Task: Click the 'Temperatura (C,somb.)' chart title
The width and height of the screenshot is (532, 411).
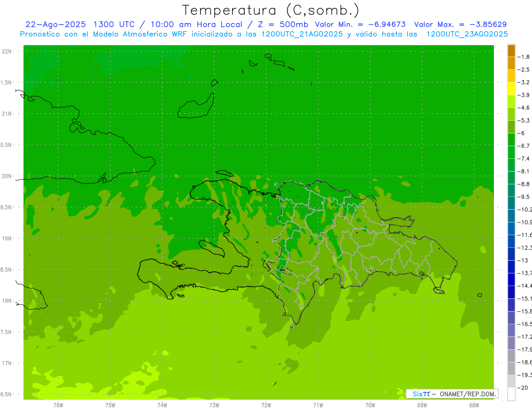Action: coord(271,10)
